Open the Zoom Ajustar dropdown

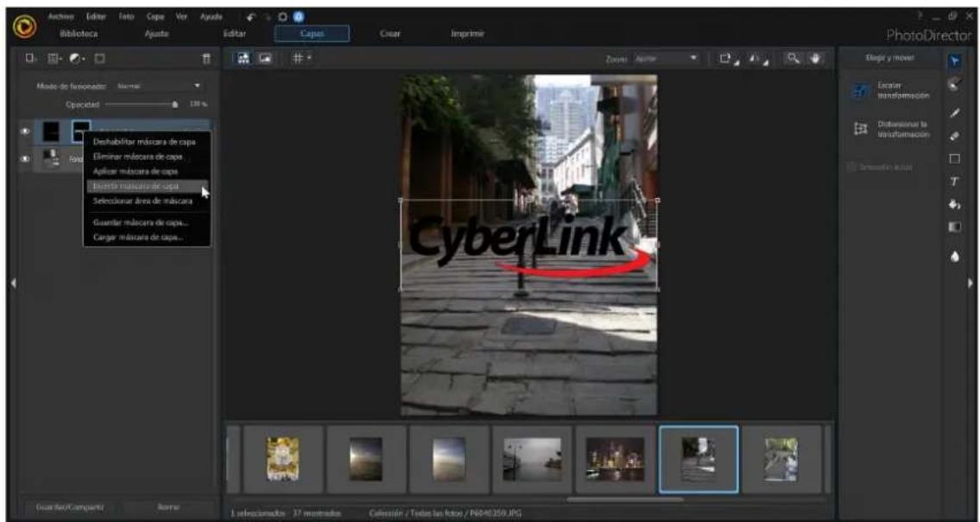click(x=666, y=58)
